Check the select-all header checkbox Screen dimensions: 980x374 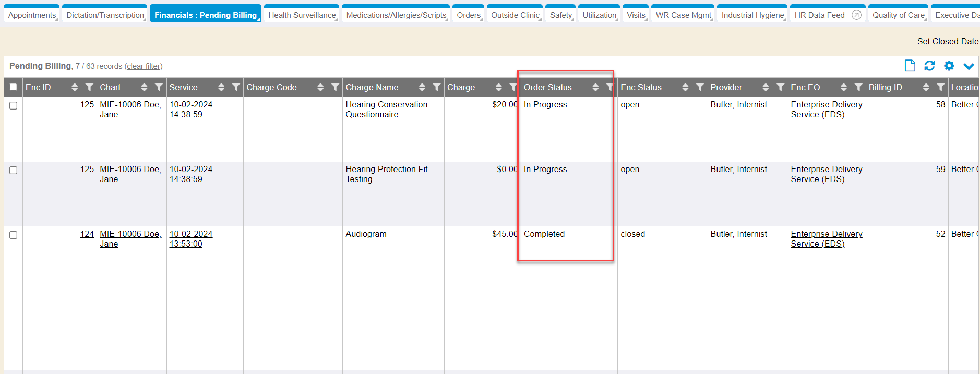(14, 87)
